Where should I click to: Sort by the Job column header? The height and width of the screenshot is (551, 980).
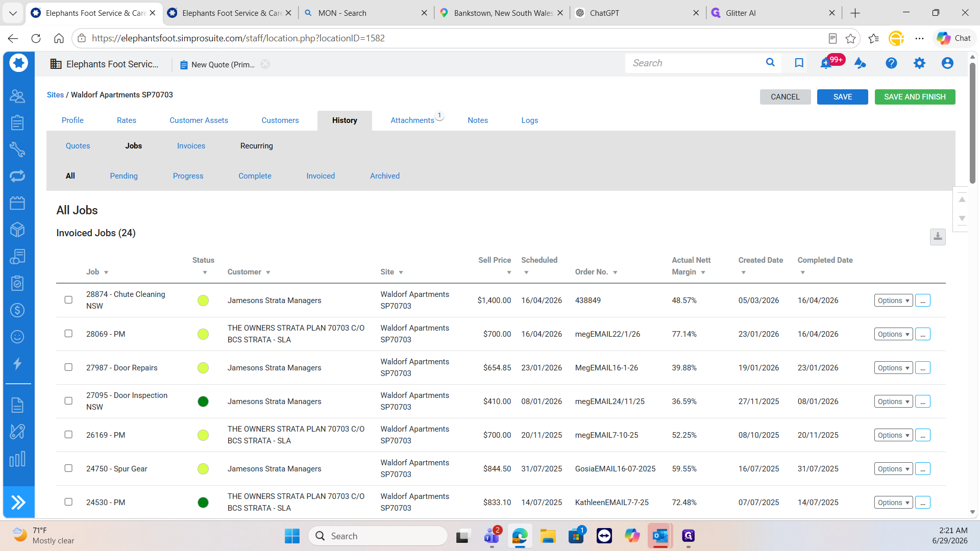(97, 272)
